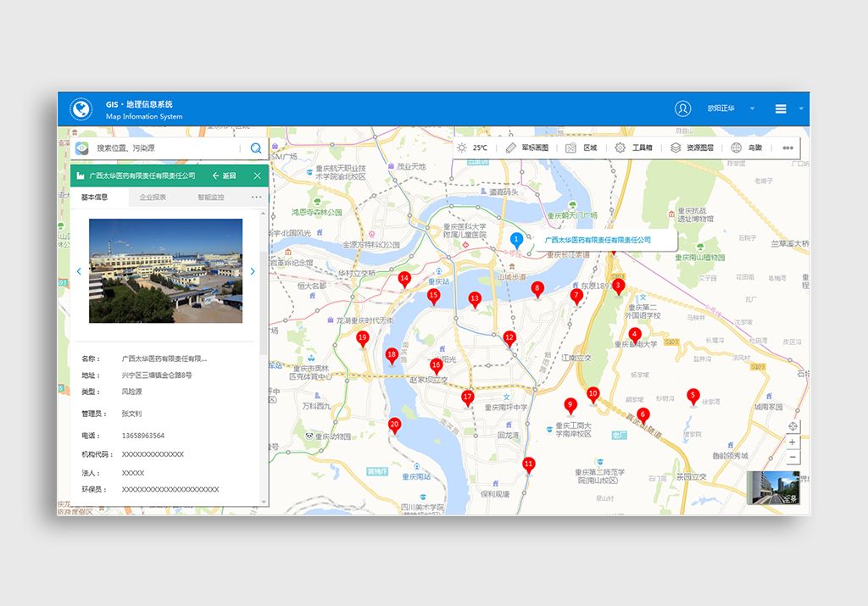Select the pencil drawing tool
Viewport: 868px width, 606px height.
point(510,147)
